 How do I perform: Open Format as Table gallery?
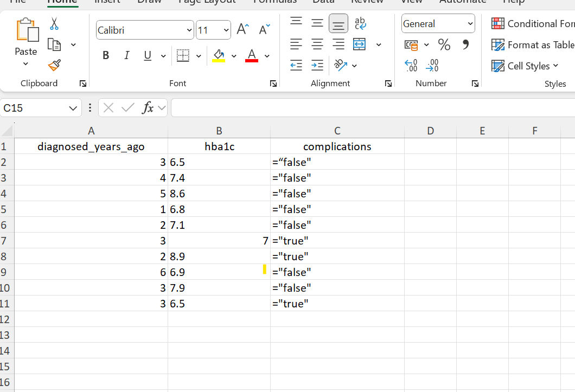(533, 45)
